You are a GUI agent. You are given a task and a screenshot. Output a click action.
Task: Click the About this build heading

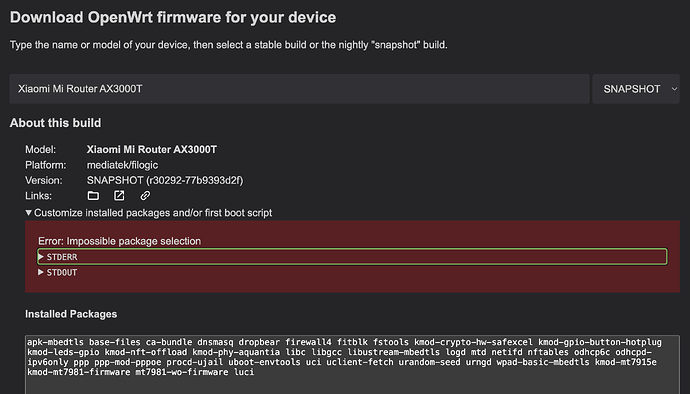click(x=55, y=123)
